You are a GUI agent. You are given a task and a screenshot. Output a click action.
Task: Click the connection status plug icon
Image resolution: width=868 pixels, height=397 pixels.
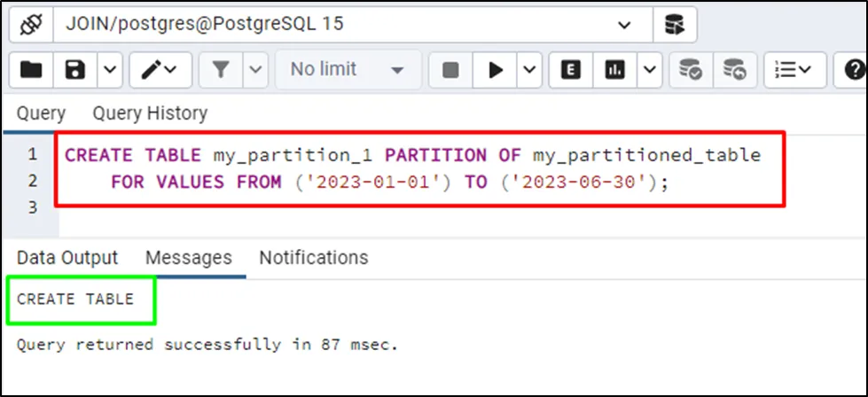[31, 25]
